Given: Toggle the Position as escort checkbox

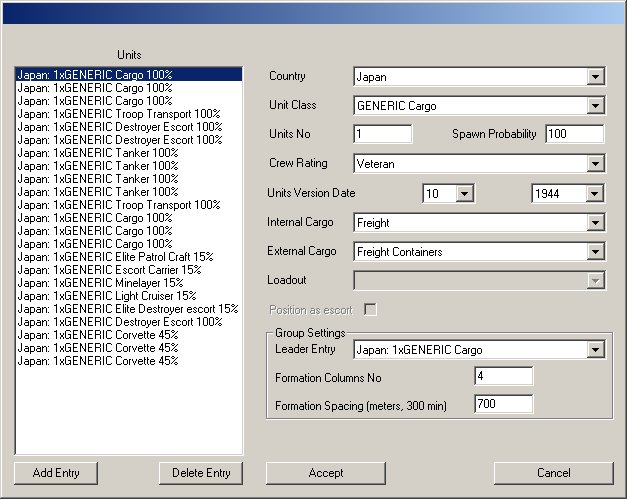Looking at the screenshot, I should (370, 309).
